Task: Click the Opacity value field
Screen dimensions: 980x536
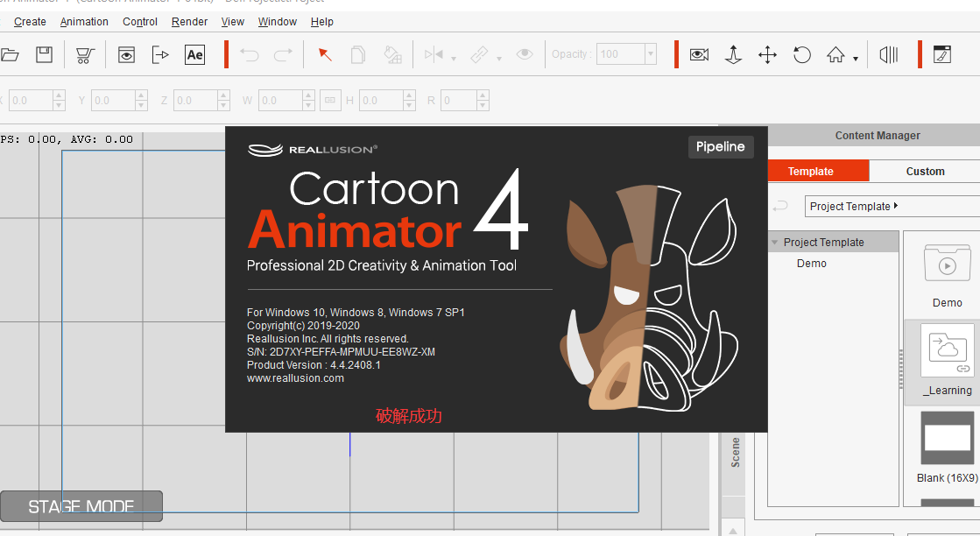Action: coord(620,54)
